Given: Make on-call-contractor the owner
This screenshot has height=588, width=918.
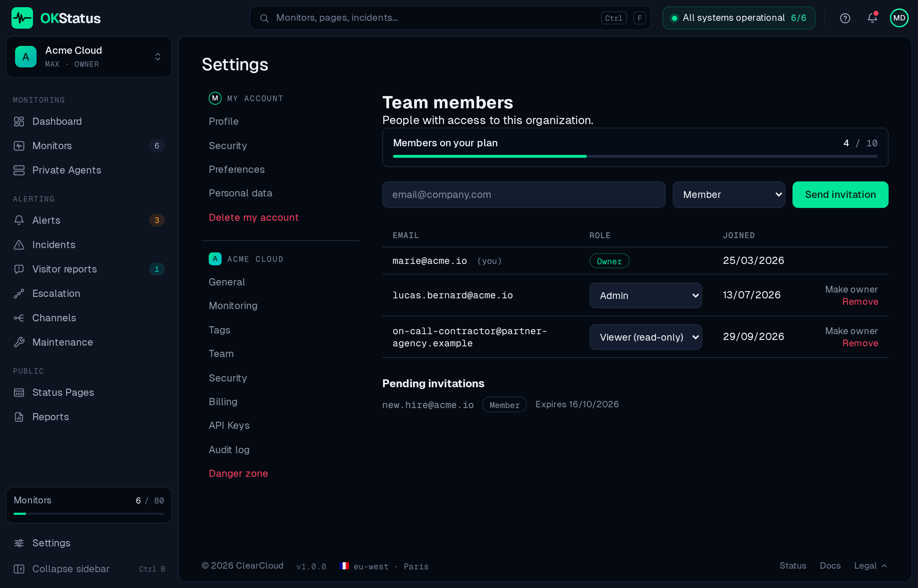Looking at the screenshot, I should pyautogui.click(x=851, y=331).
